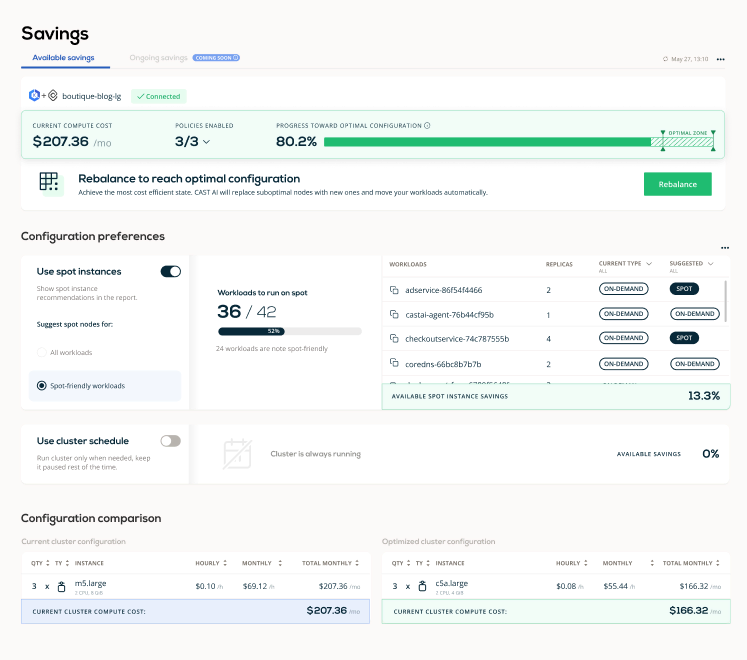Open Configuration preferences three-dot menu
Image resolution: width=747 pixels, height=660 pixels.
click(725, 247)
